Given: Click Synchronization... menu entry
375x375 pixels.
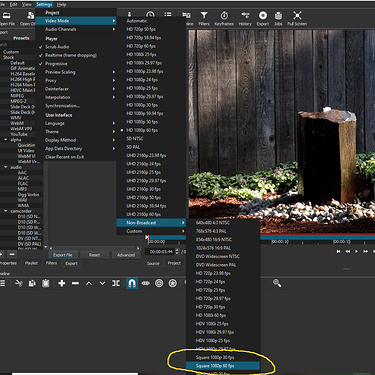Looking at the screenshot, I should (76, 106).
